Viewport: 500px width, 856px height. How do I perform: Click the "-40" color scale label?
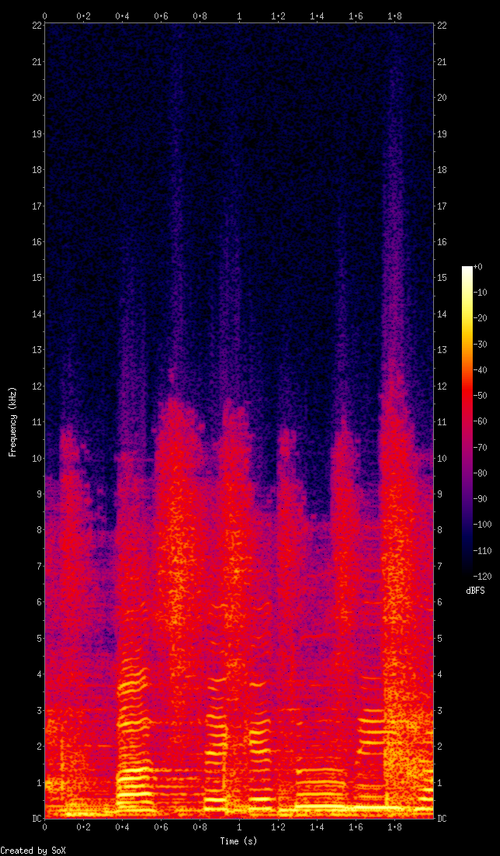click(482, 370)
